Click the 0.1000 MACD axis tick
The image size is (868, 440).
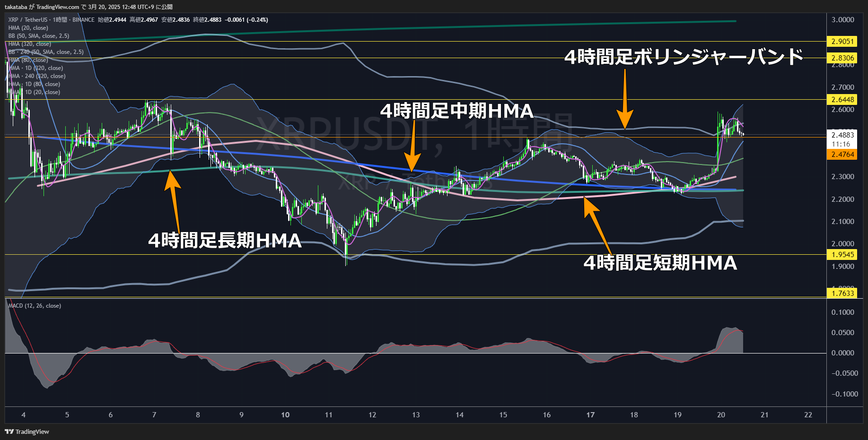tap(843, 312)
